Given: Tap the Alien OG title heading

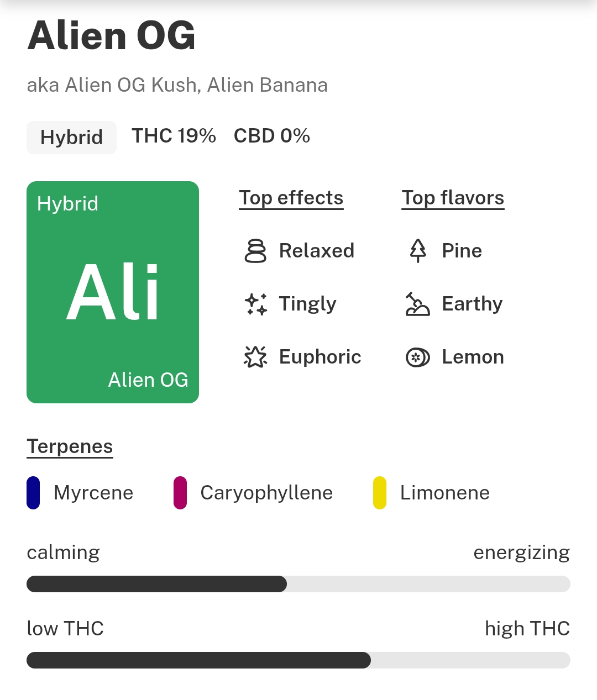Looking at the screenshot, I should [112, 35].
